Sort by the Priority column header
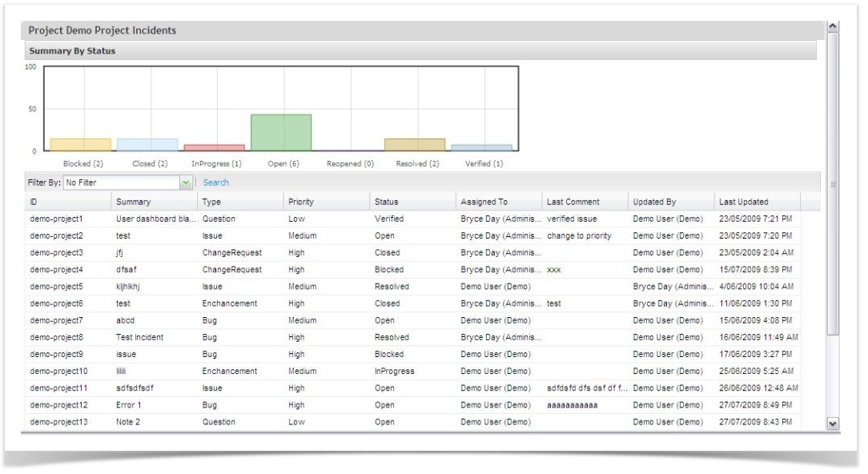The height and width of the screenshot is (474, 868). (301, 202)
